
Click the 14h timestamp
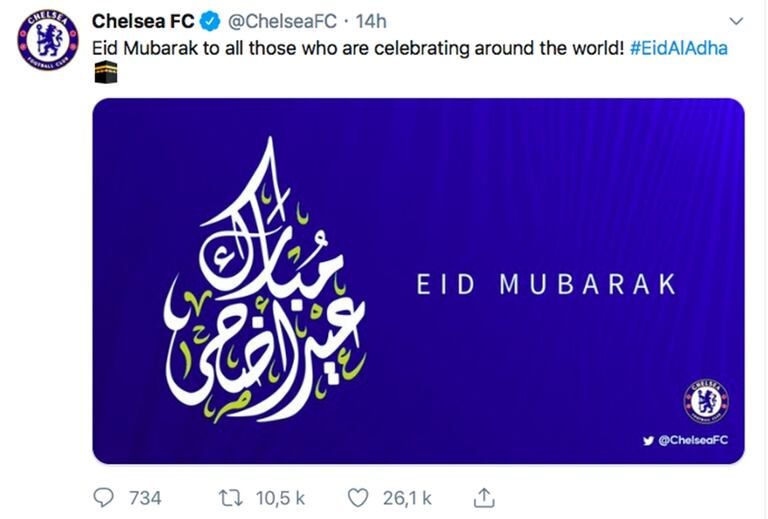pyautogui.click(x=370, y=21)
